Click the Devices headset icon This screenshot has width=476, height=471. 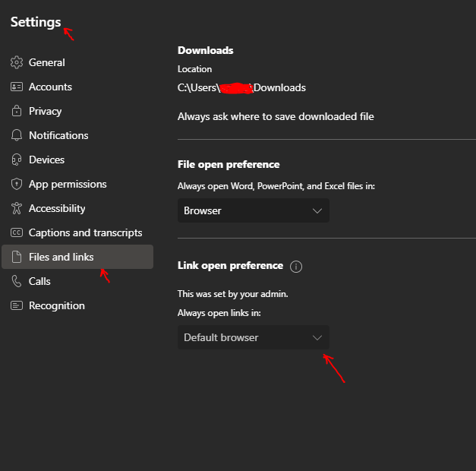(17, 160)
